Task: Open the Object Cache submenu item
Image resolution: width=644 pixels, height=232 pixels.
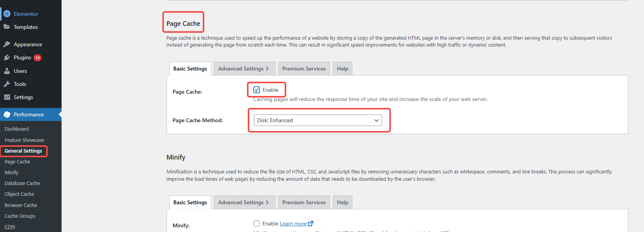Action: tap(19, 194)
